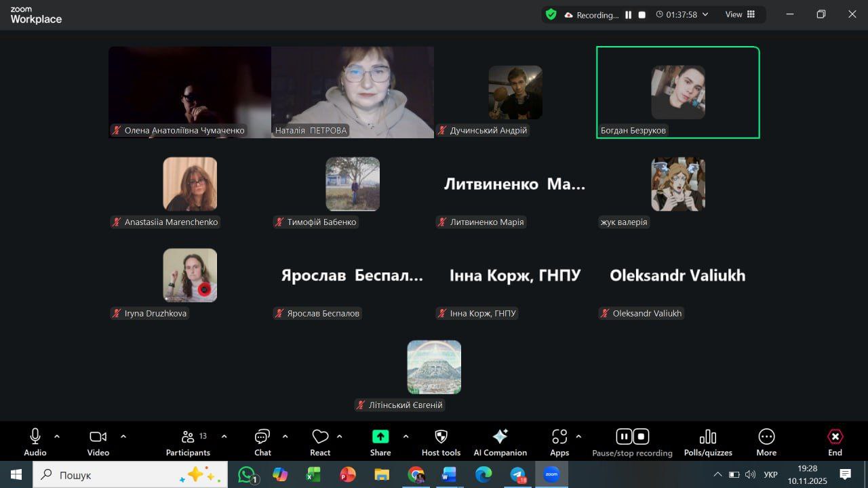Click the red End meeting button
Image resolution: width=868 pixels, height=488 pixels.
[x=835, y=437]
